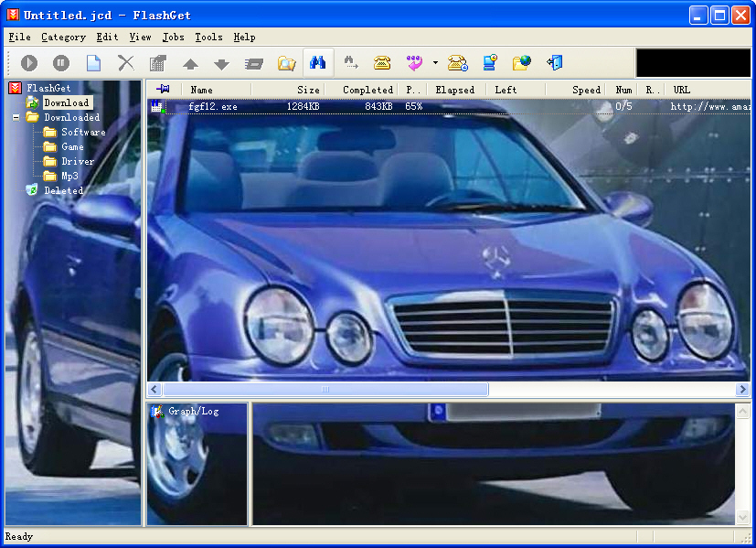Open the Jobs menu
Image resolution: width=756 pixels, height=548 pixels.
(173, 38)
